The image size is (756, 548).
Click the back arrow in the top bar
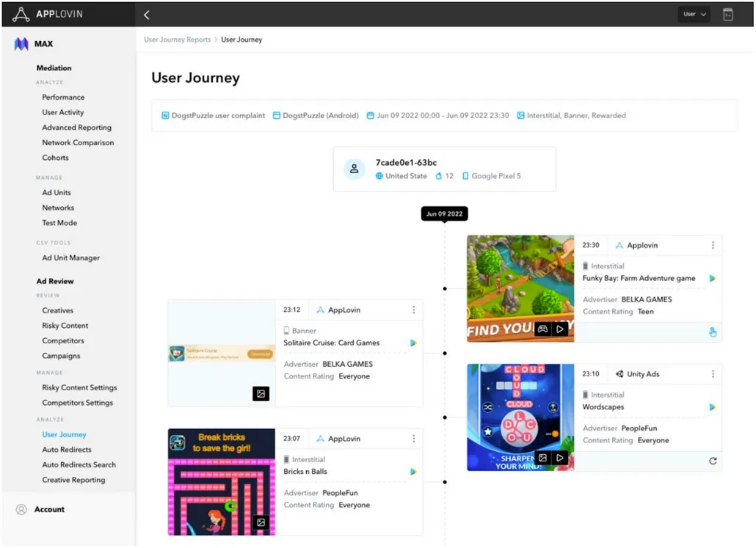coord(146,14)
